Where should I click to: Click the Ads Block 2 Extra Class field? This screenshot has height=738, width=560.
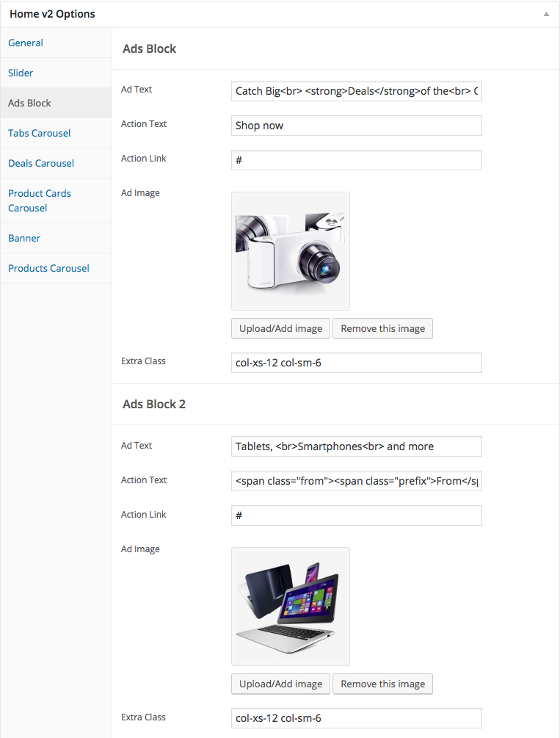(x=356, y=718)
